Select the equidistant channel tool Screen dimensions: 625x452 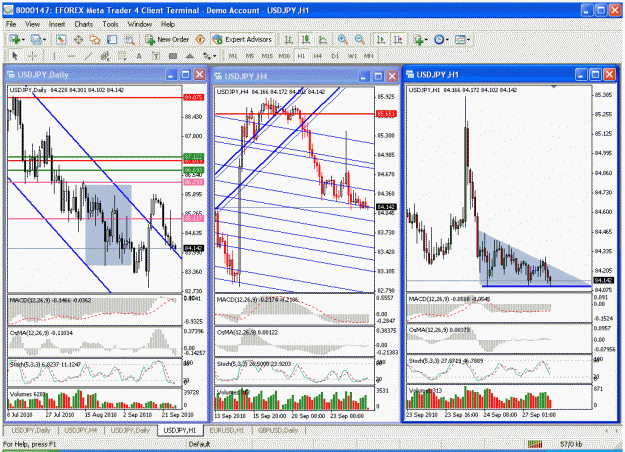tap(105, 56)
